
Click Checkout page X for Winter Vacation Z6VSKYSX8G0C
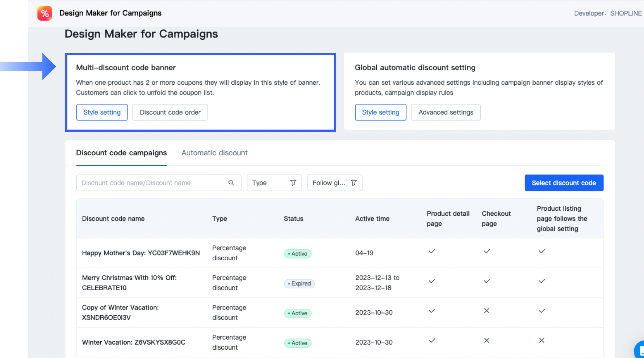pos(486,341)
